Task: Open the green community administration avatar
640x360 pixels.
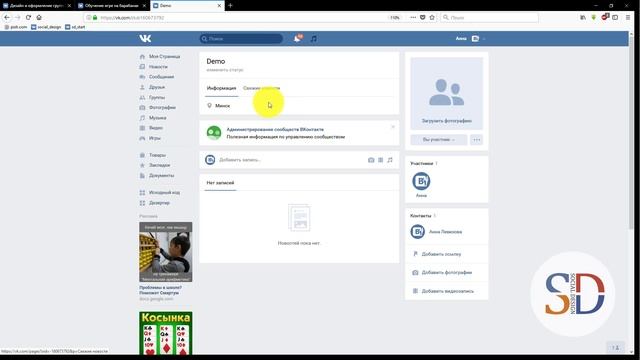Action: click(214, 133)
